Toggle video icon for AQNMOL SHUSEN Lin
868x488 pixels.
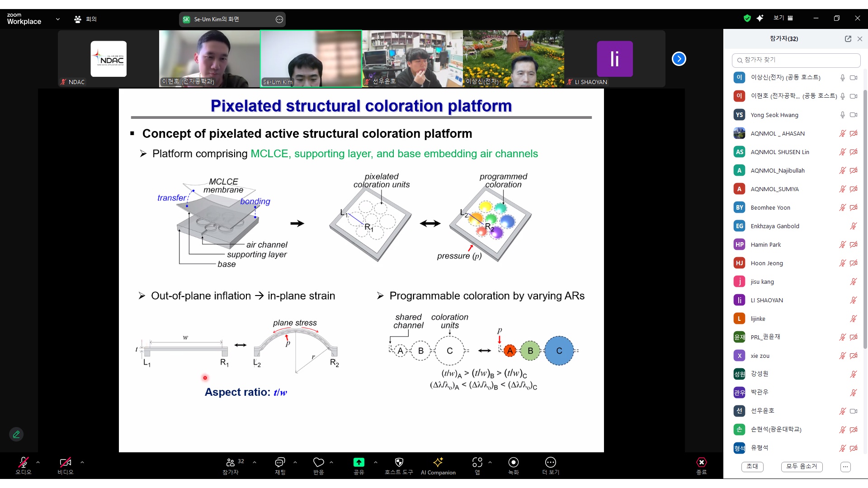(x=854, y=152)
